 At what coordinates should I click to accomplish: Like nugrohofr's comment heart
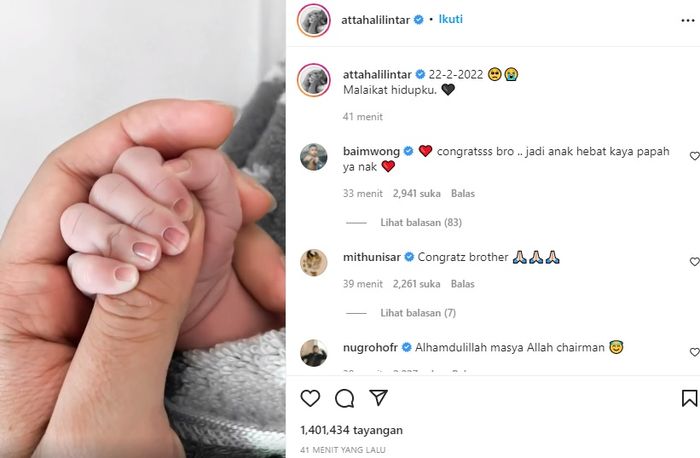[x=695, y=352]
